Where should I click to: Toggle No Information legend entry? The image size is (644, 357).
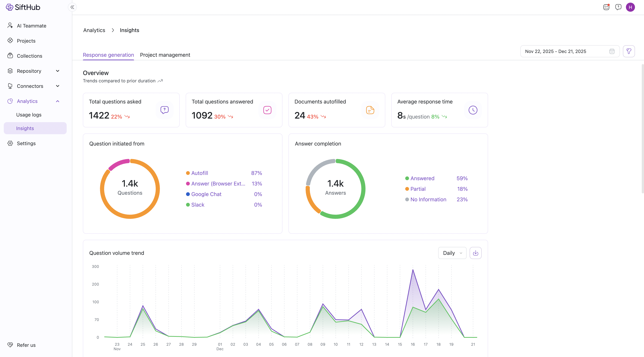(x=428, y=199)
